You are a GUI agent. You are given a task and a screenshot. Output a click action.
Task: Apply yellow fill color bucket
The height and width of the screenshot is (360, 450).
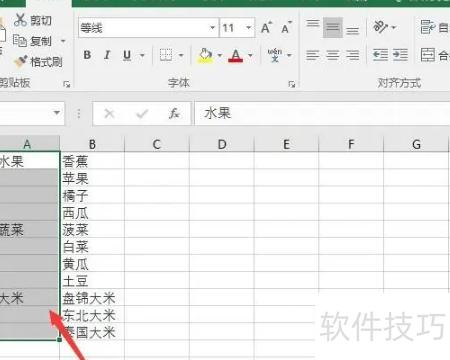tap(205, 55)
